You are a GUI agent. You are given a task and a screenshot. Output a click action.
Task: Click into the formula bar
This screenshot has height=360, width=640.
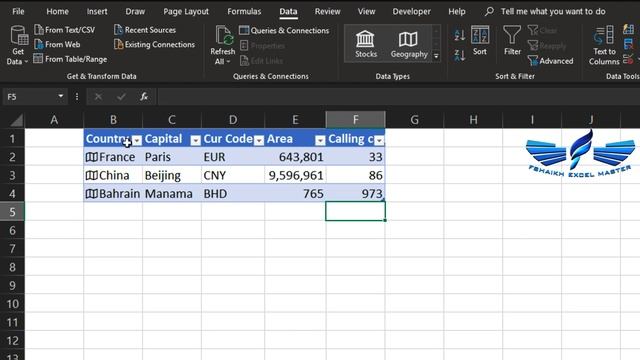[398, 97]
